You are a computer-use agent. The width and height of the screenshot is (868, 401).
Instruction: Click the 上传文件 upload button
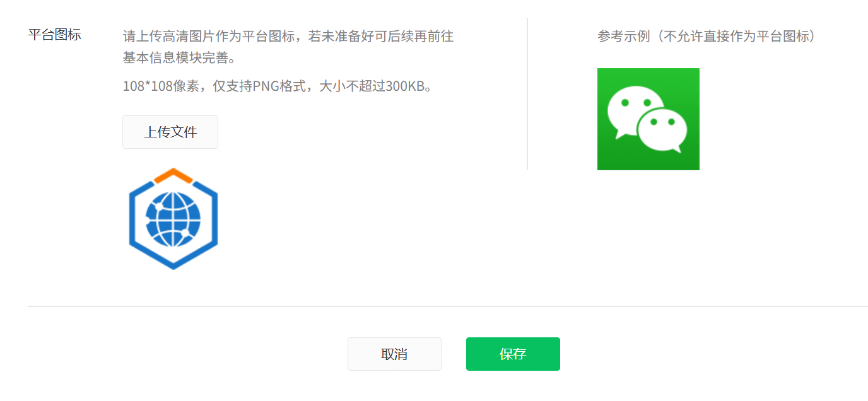coord(170,132)
